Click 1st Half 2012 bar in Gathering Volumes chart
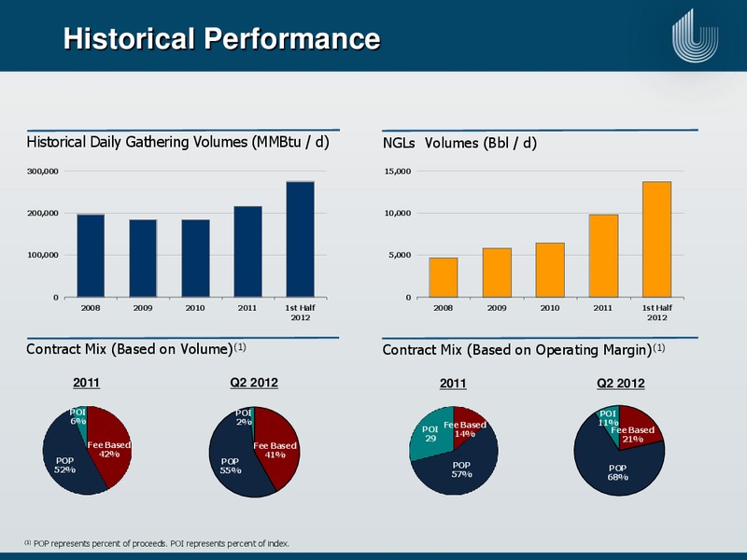The width and height of the screenshot is (747, 560). (x=300, y=239)
